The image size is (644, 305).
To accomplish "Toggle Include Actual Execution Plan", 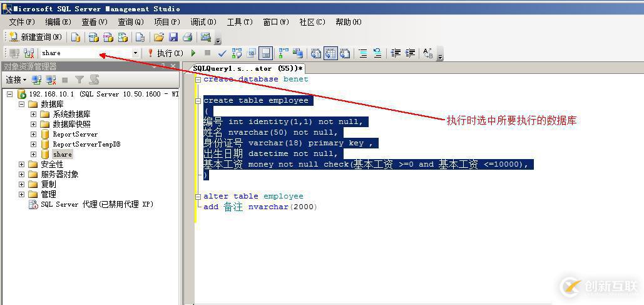I will coord(284,53).
